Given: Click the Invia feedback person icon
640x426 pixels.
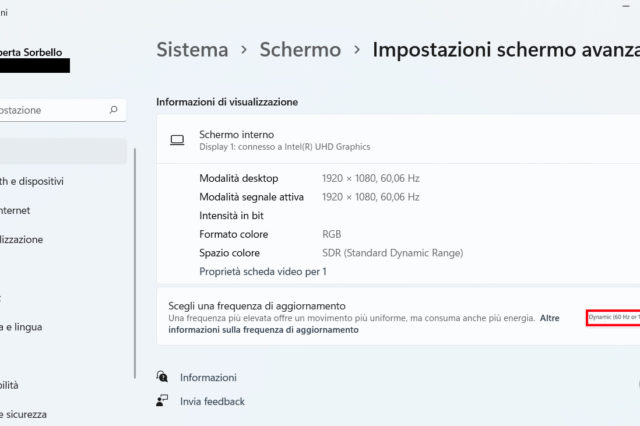Looking at the screenshot, I should (x=162, y=400).
